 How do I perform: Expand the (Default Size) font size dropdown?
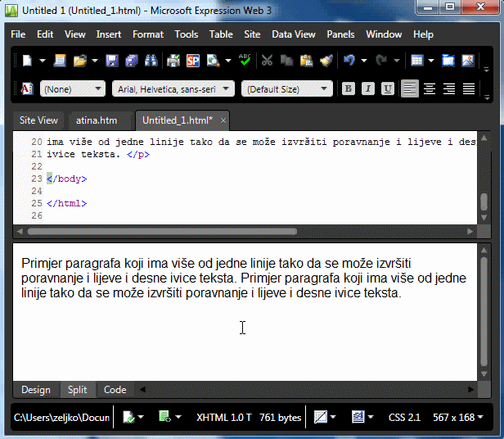pos(288,88)
